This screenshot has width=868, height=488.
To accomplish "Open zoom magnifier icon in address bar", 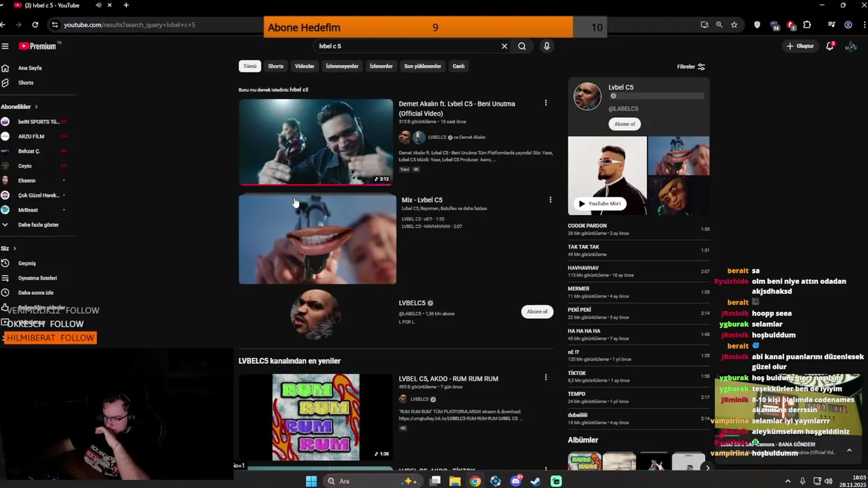I will pyautogui.click(x=719, y=24).
